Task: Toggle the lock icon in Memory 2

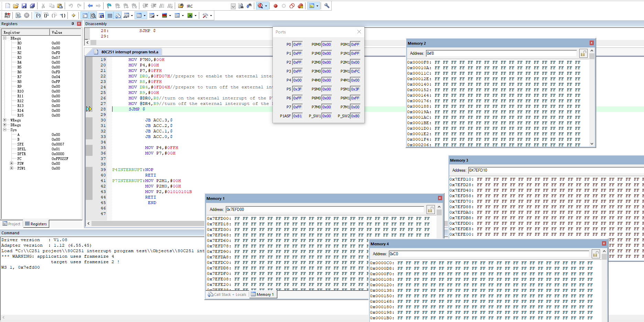Action: tap(583, 53)
